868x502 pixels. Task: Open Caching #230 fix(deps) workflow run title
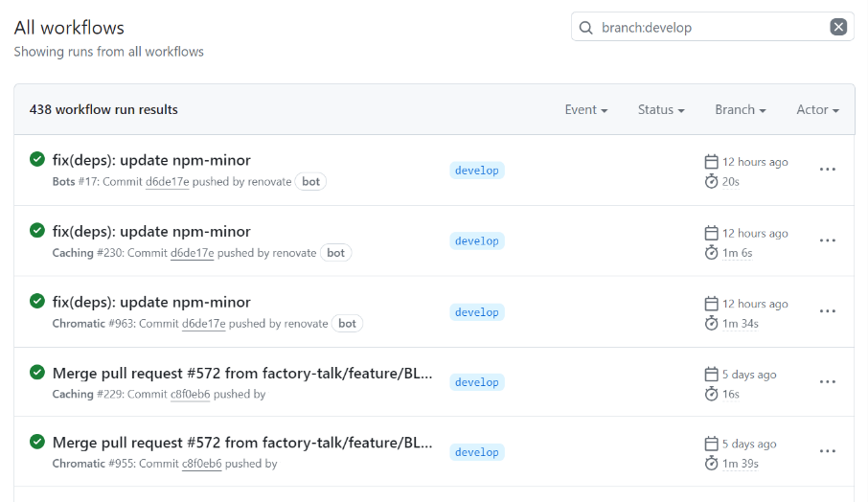[x=151, y=231]
